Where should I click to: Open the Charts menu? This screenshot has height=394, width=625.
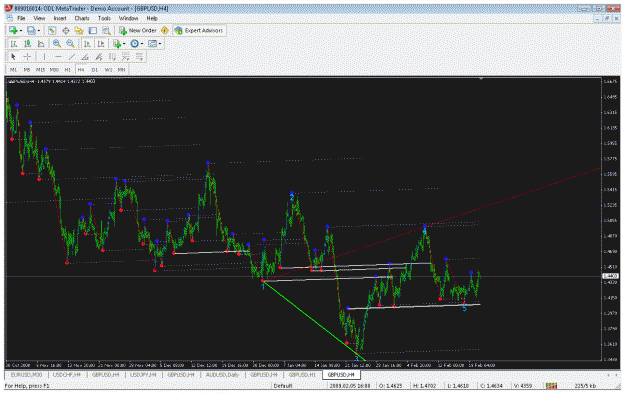[x=82, y=18]
